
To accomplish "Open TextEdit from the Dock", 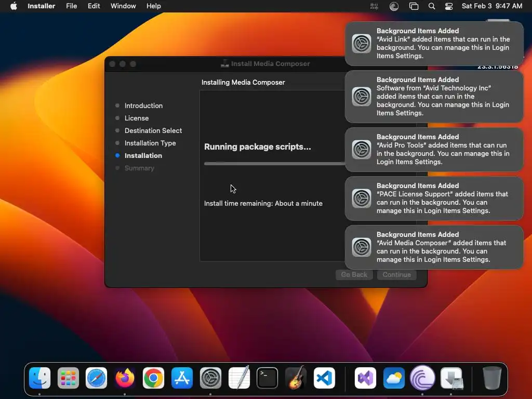I will [x=239, y=378].
